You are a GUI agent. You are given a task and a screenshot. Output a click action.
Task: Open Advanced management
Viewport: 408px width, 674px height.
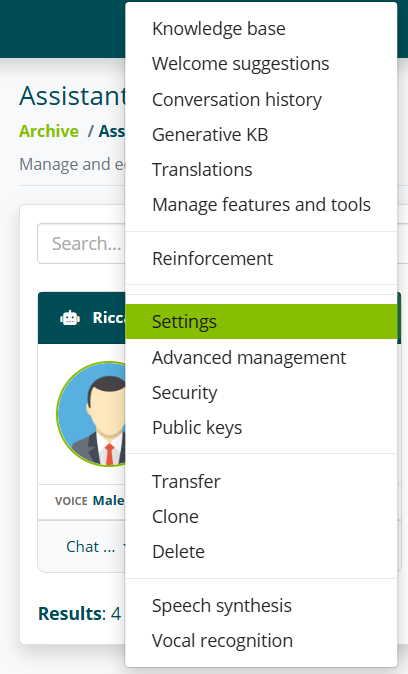pyautogui.click(x=261, y=358)
